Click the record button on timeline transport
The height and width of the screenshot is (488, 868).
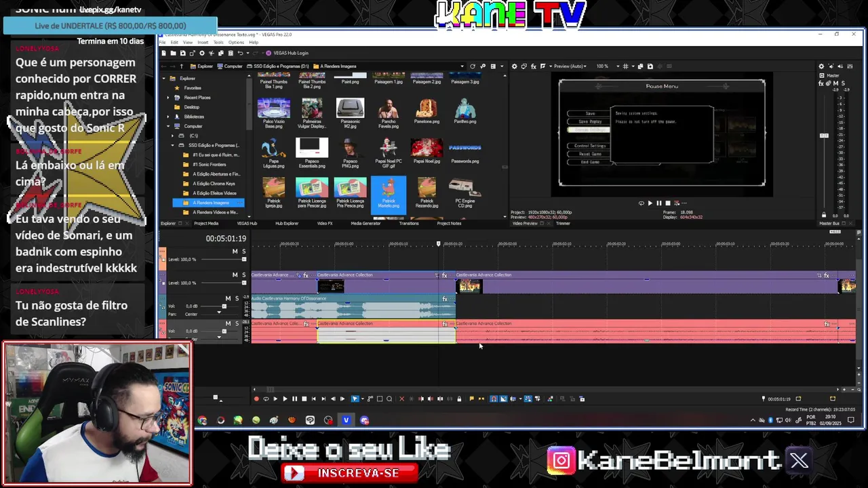(256, 399)
